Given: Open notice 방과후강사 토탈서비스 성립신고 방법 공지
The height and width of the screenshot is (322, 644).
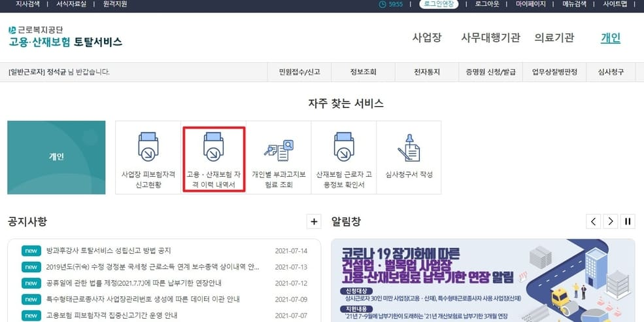Looking at the screenshot, I should click(109, 251).
